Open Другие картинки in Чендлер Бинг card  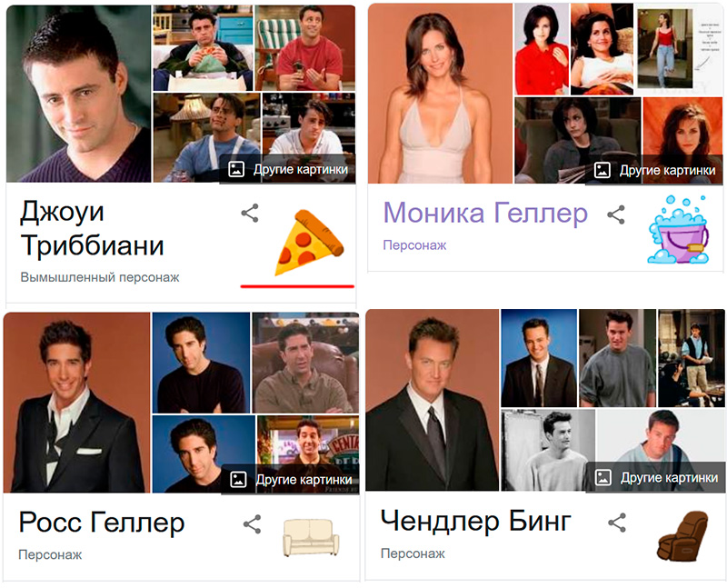[656, 477]
